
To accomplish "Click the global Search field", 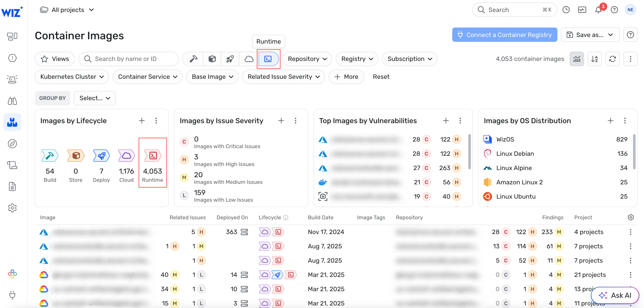I will [x=514, y=10].
